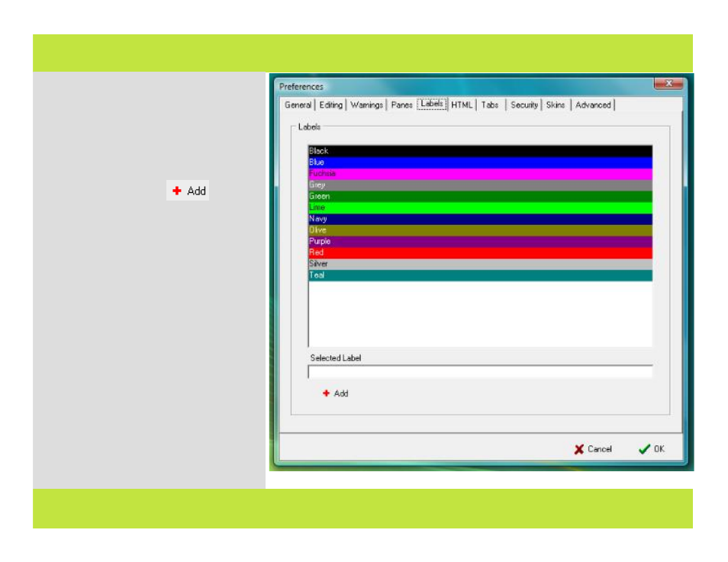The height and width of the screenshot is (562, 728).
Task: Select the Black label color
Action: coord(480,151)
